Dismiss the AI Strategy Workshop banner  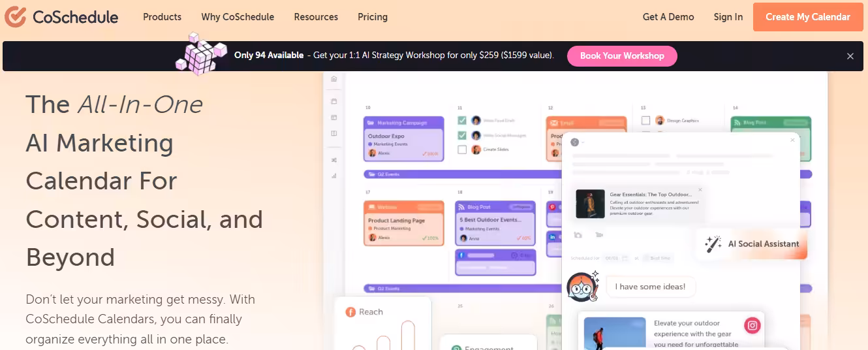(850, 56)
